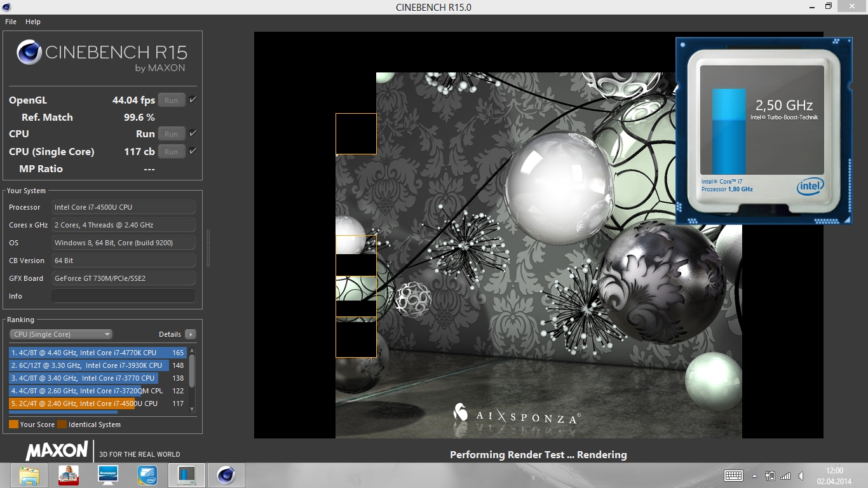Screen dimensions: 868x488
Task: Click the ranking list scrollbar thumb
Action: (193, 370)
